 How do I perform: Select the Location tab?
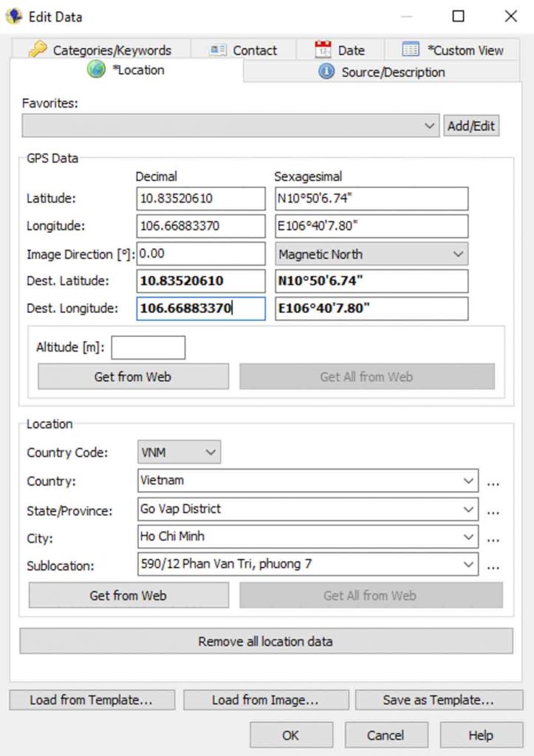coord(126,70)
